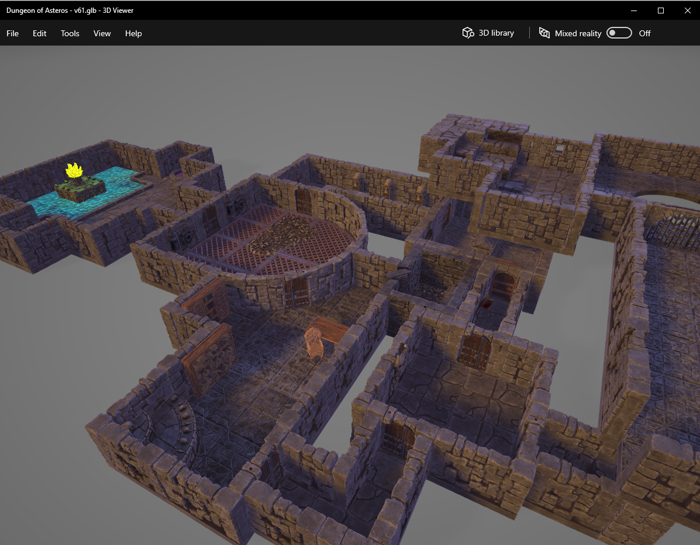
Task: Click the Mixed reality icon
Action: [x=544, y=33]
